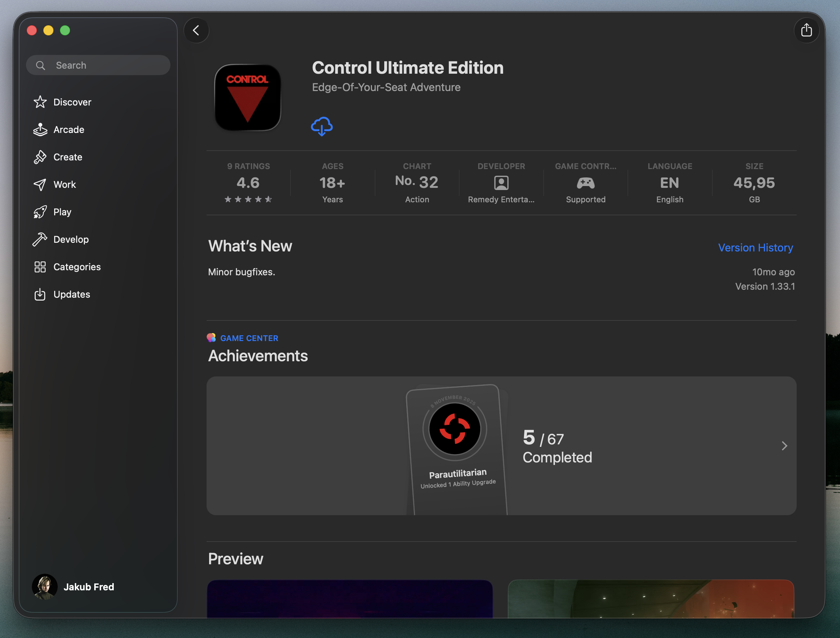The image size is (840, 638).
Task: Click the Search field
Action: [x=98, y=65]
